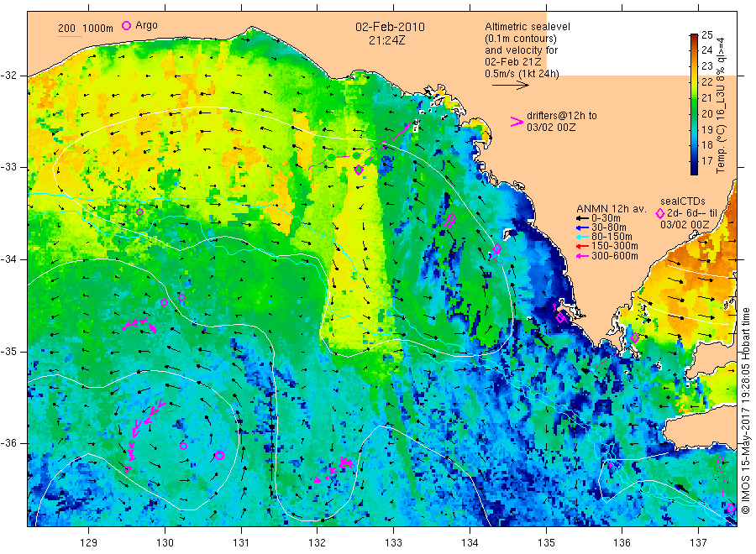Screen dimensions: 756x554
Task: Click the cyan 200m contour legend line
Action: (70, 36)
